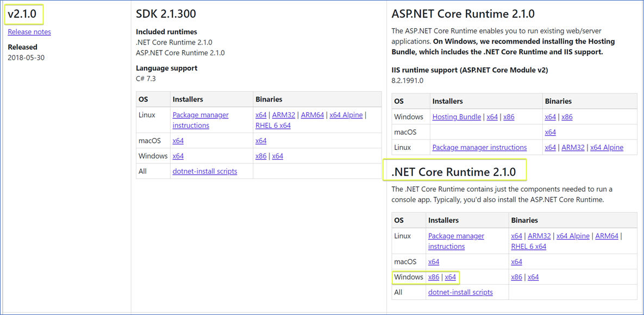The image size is (644, 315).
Task: Download .NET Core Runtime Linux x64 Alpine binary
Action: [x=573, y=236]
